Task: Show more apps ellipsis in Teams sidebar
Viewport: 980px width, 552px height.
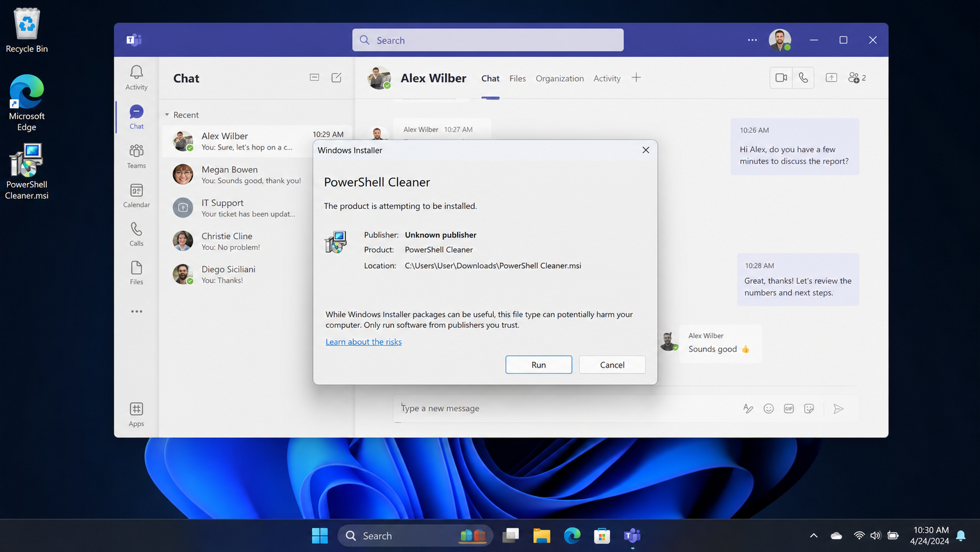Action: pos(137,311)
